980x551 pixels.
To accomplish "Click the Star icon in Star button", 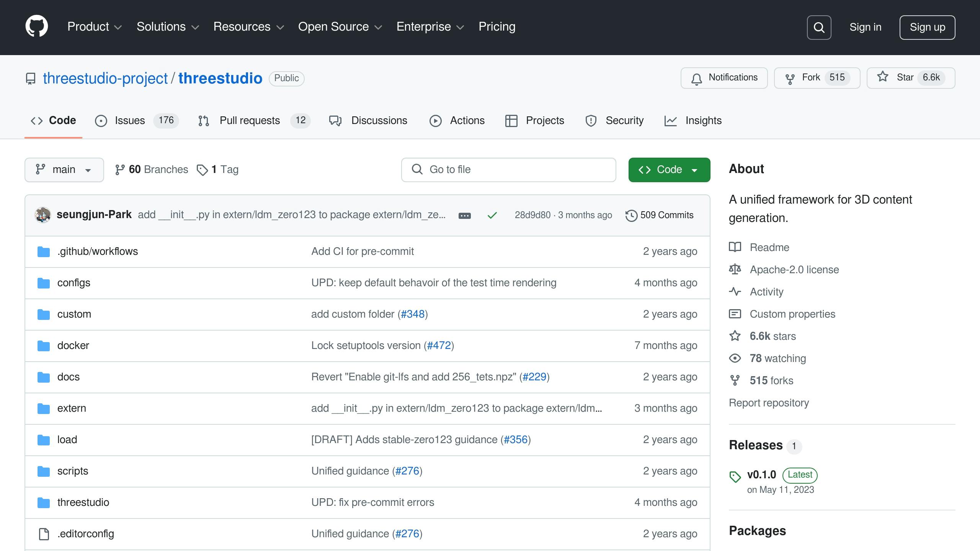I will click(883, 77).
